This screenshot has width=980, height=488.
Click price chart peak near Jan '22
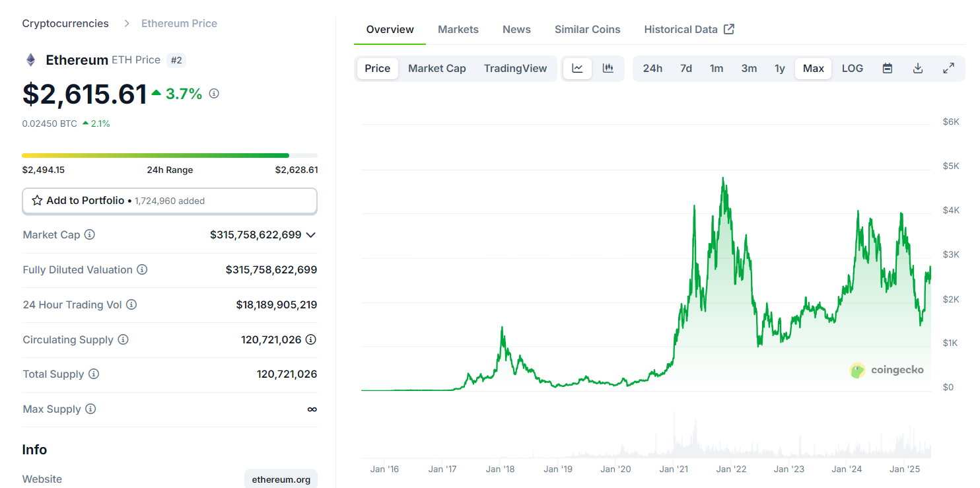pos(724,178)
